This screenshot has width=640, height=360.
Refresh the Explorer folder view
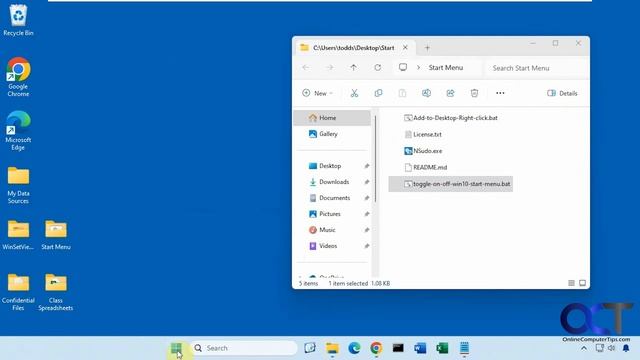pos(378,68)
